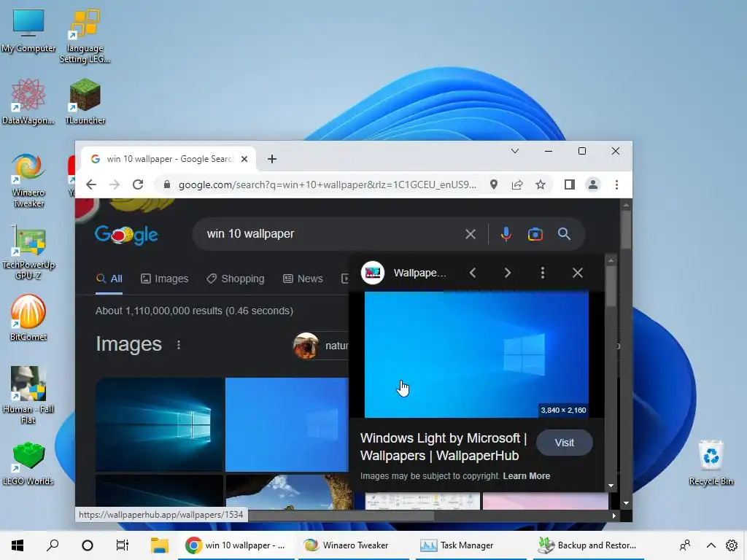Click the Chrome address bar URL
This screenshot has width=747, height=560.
tap(328, 184)
